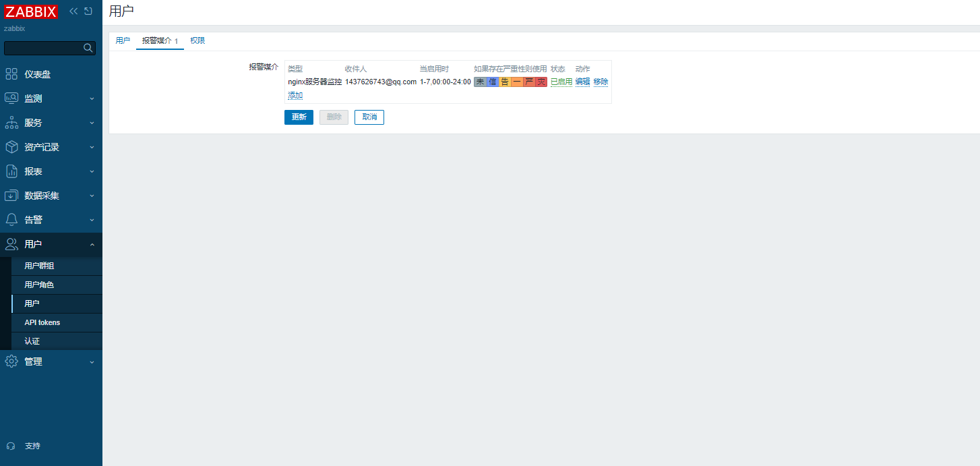Click the 当启用时 column header
This screenshot has height=466, width=980.
point(434,69)
